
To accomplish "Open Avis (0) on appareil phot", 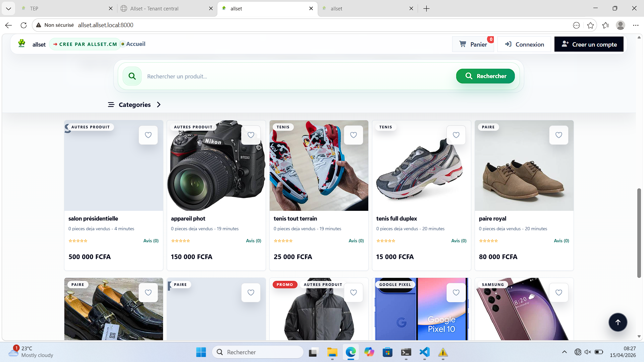I will [254, 241].
